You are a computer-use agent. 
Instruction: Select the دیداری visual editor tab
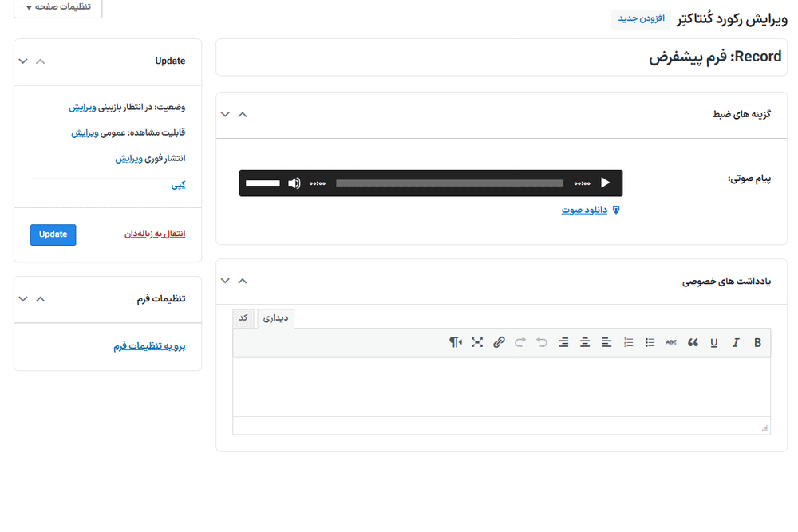275,318
